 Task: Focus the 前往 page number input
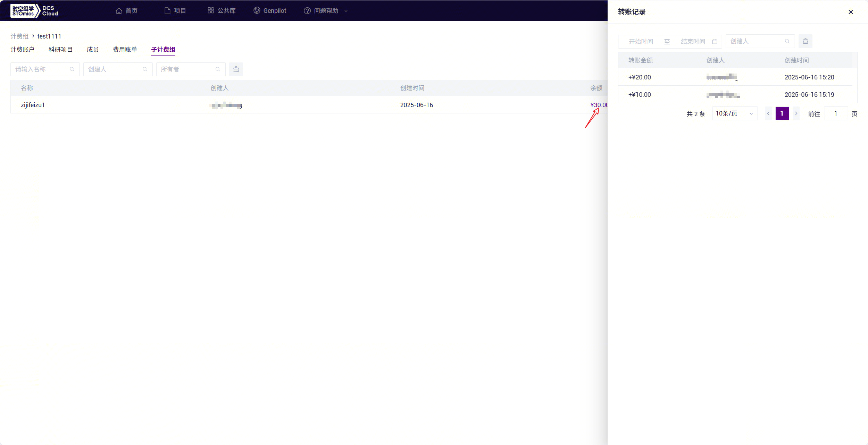tap(836, 113)
